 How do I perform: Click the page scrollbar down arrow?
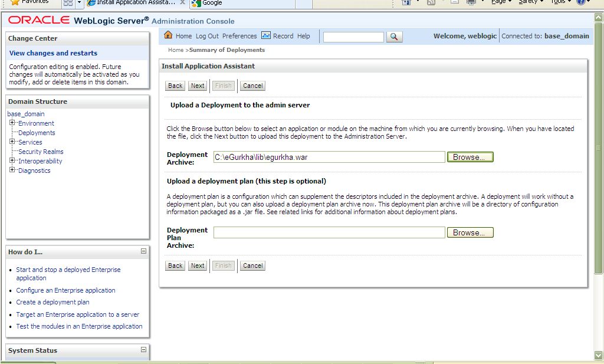[598, 355]
